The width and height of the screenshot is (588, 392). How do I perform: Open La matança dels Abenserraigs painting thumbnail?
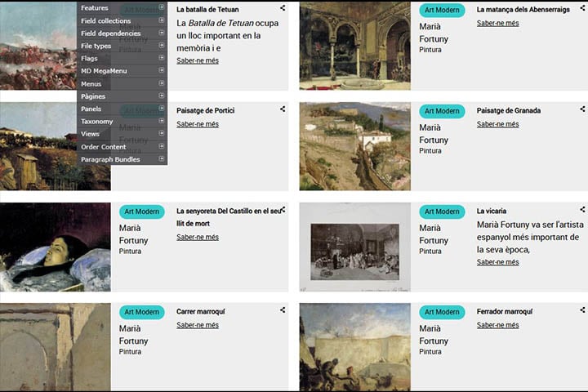354,46
